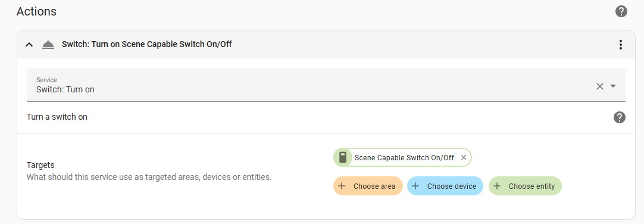The width and height of the screenshot is (644, 224).
Task: Clear the selected Switch: Turn on service
Action: (599, 86)
